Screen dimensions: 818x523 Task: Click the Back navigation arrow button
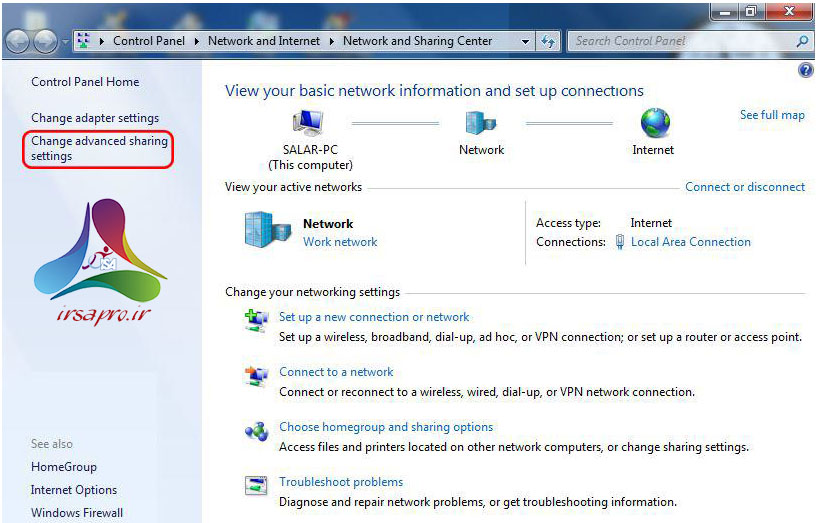(x=17, y=41)
